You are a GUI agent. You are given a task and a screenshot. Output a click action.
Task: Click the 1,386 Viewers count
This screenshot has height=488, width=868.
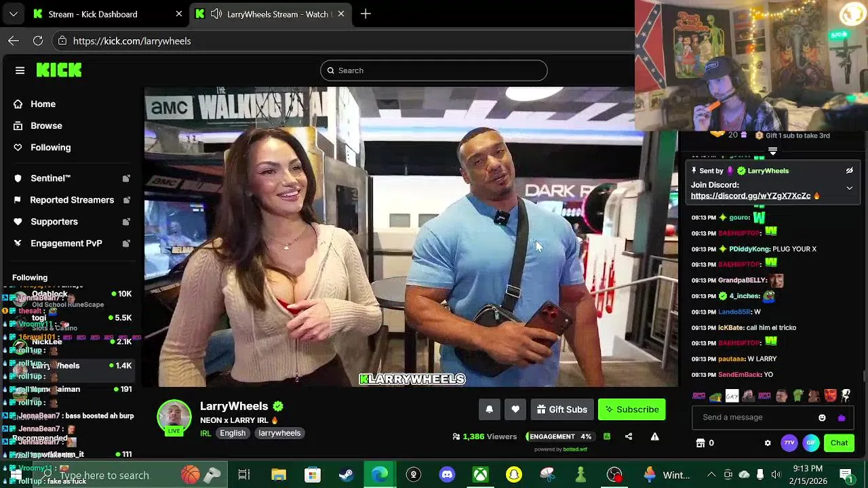[x=485, y=436]
